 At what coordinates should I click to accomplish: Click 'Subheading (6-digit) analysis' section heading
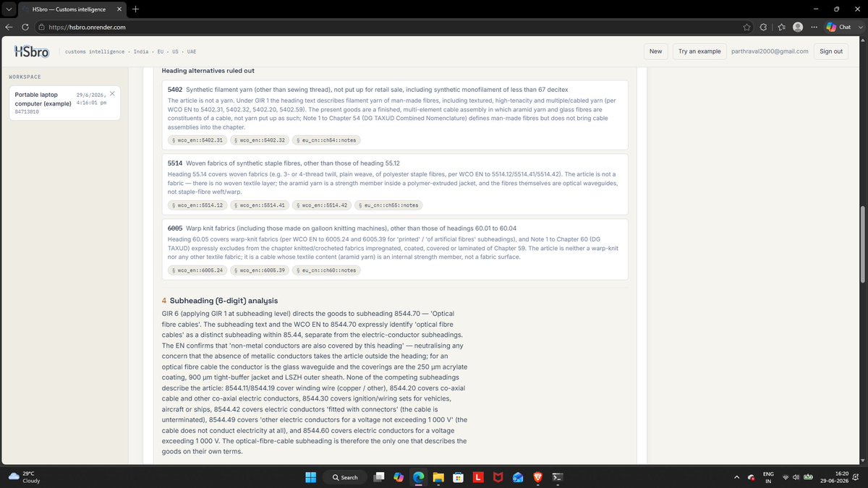(x=224, y=301)
